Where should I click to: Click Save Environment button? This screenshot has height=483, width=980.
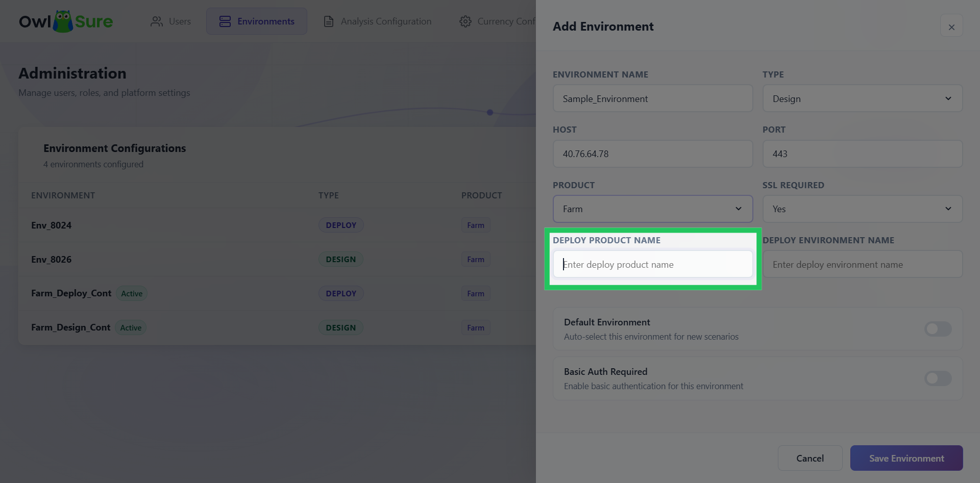(x=906, y=458)
